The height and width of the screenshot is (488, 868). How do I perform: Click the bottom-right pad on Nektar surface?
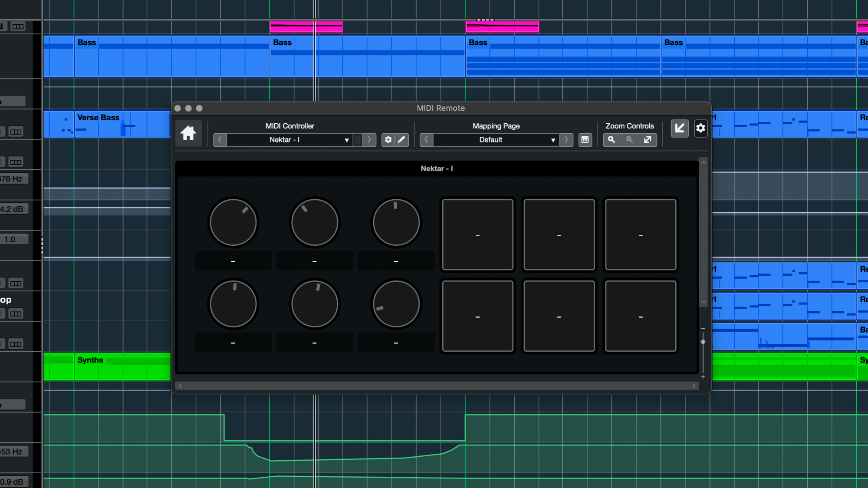pos(641,316)
